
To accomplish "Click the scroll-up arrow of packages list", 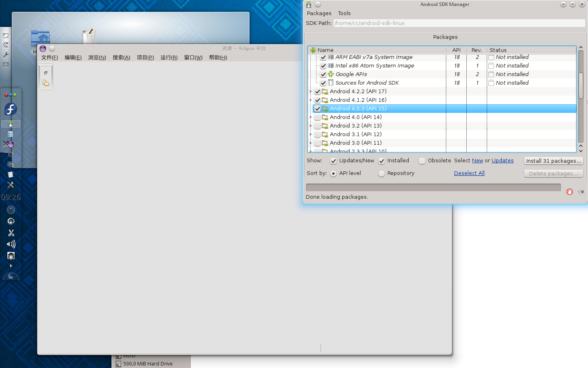I will coord(581,48).
